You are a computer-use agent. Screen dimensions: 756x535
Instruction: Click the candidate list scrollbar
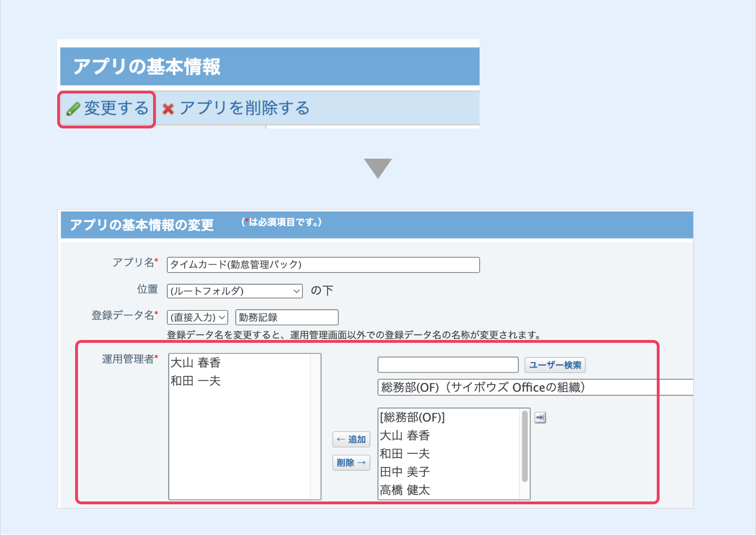click(524, 446)
